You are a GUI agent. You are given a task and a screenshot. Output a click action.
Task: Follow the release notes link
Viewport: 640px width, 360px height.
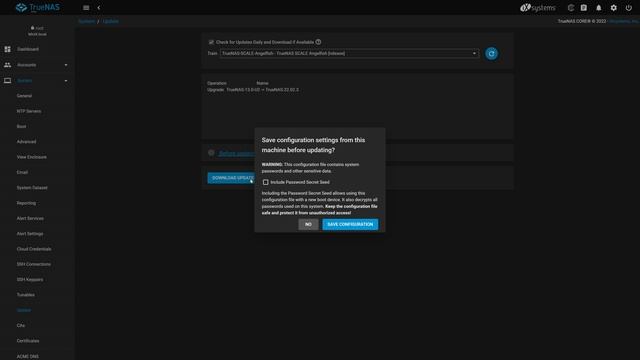(237, 153)
